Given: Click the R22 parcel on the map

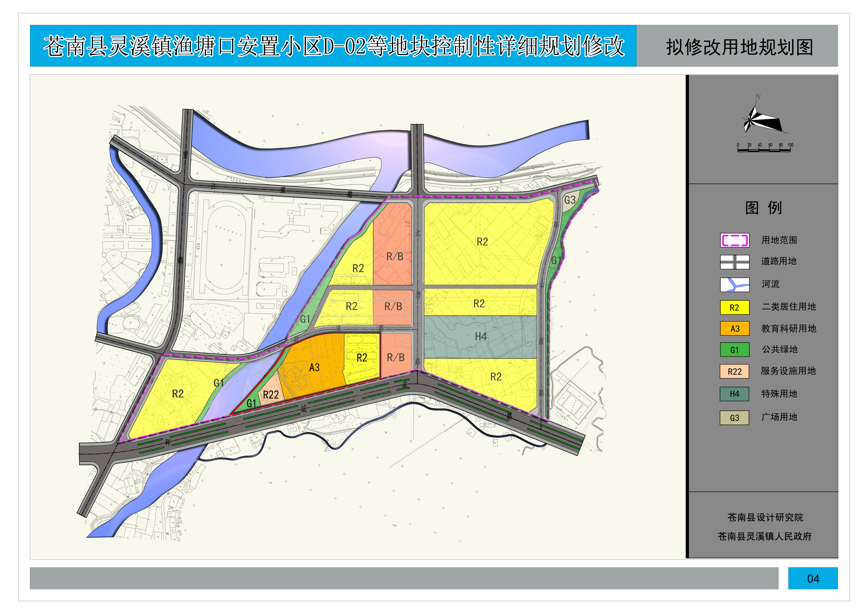Looking at the screenshot, I should click(271, 395).
